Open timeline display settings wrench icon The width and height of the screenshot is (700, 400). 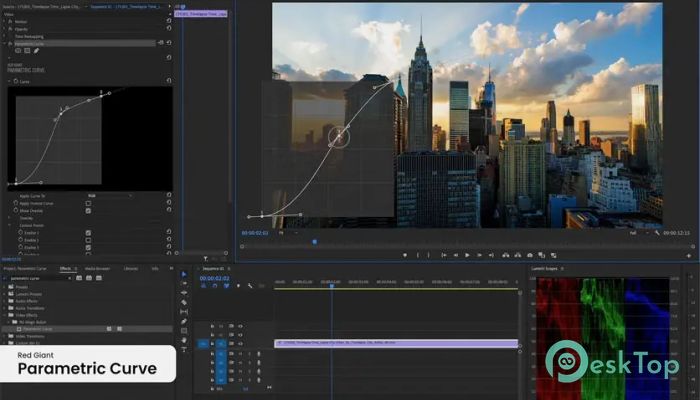[x=250, y=286]
